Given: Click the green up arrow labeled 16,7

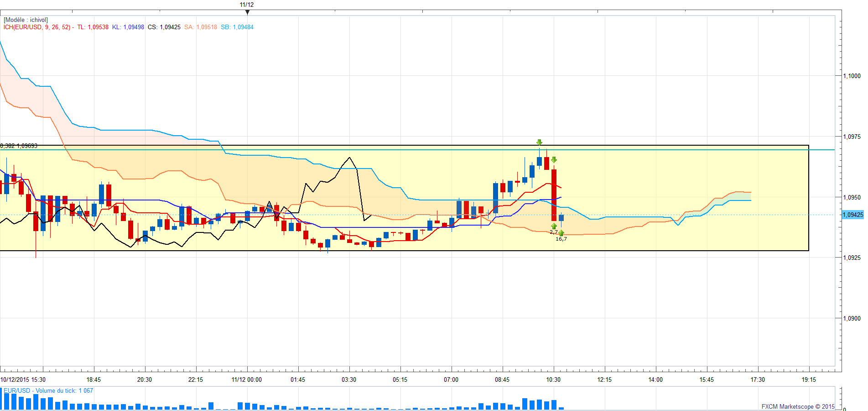Looking at the screenshot, I should tap(561, 233).
